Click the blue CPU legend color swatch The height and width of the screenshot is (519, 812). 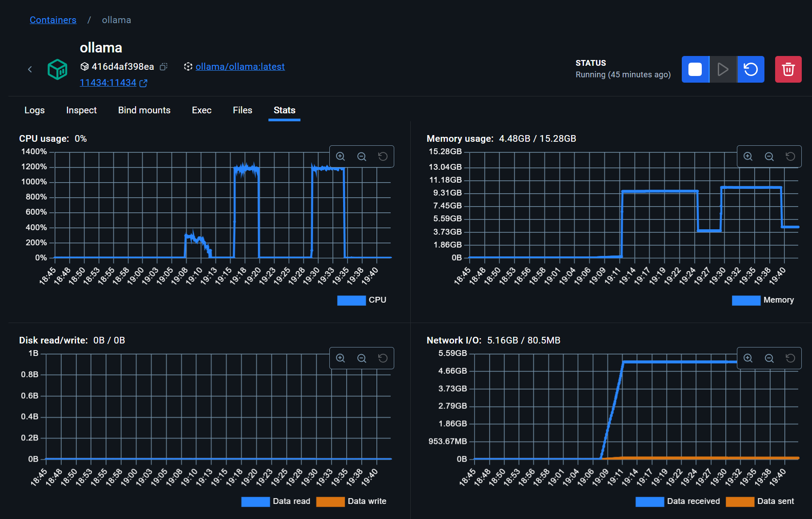(x=352, y=300)
